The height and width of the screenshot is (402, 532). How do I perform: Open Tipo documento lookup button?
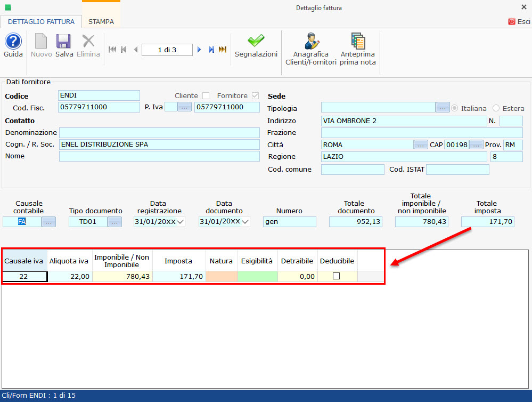(114, 222)
